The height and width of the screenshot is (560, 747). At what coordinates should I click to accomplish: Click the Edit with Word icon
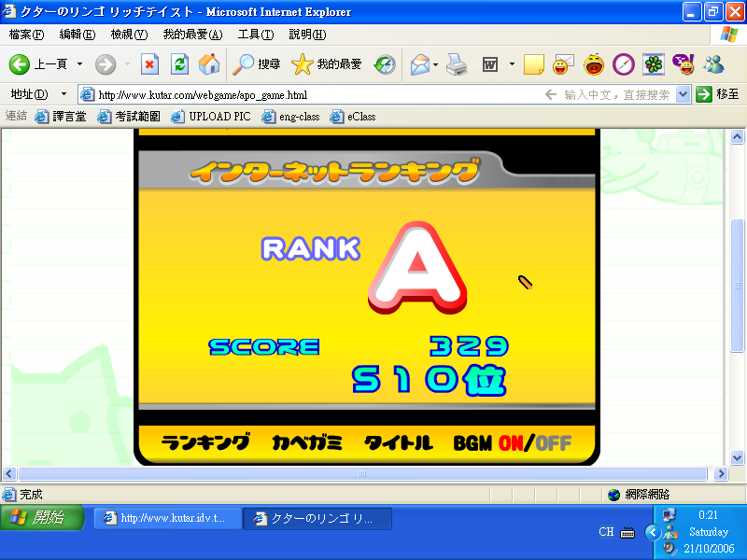point(489,64)
